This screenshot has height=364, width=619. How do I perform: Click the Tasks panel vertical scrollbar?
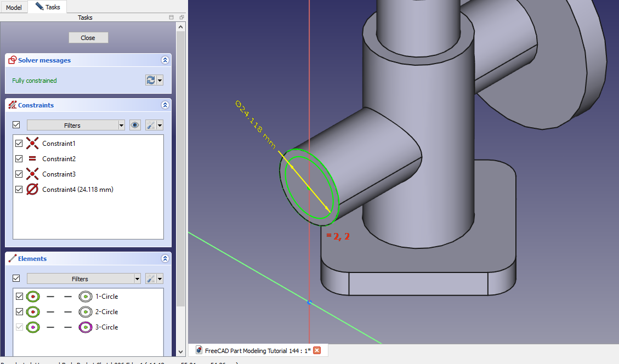coord(181,164)
